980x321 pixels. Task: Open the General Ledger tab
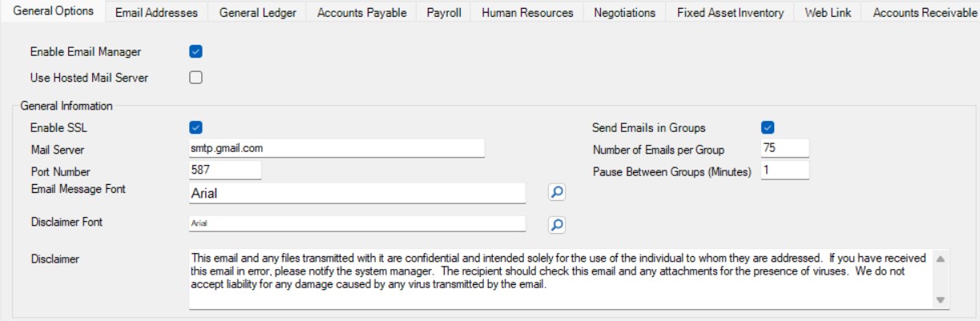(257, 13)
